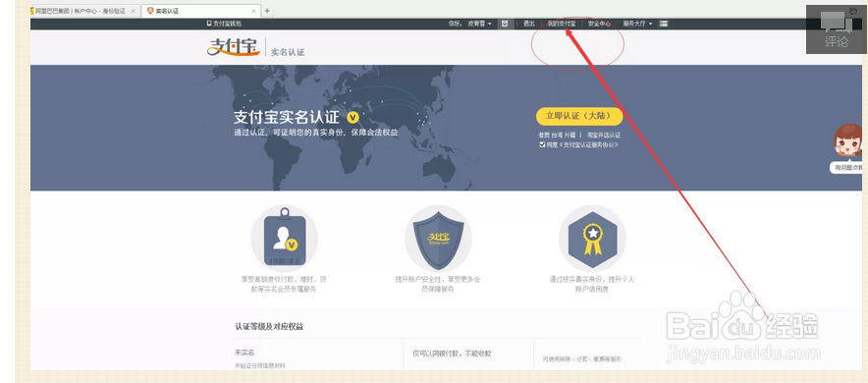Click the 有问题点我 help bubble
The image size is (868, 383).
point(847,168)
